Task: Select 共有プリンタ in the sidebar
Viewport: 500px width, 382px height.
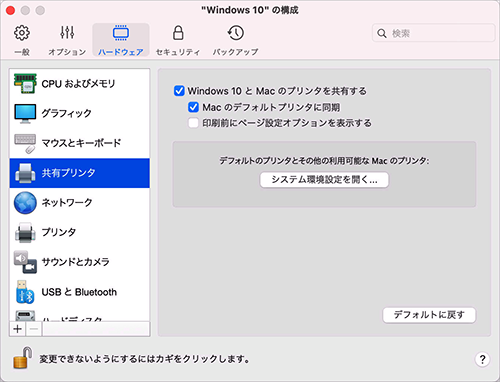Action: (80, 173)
